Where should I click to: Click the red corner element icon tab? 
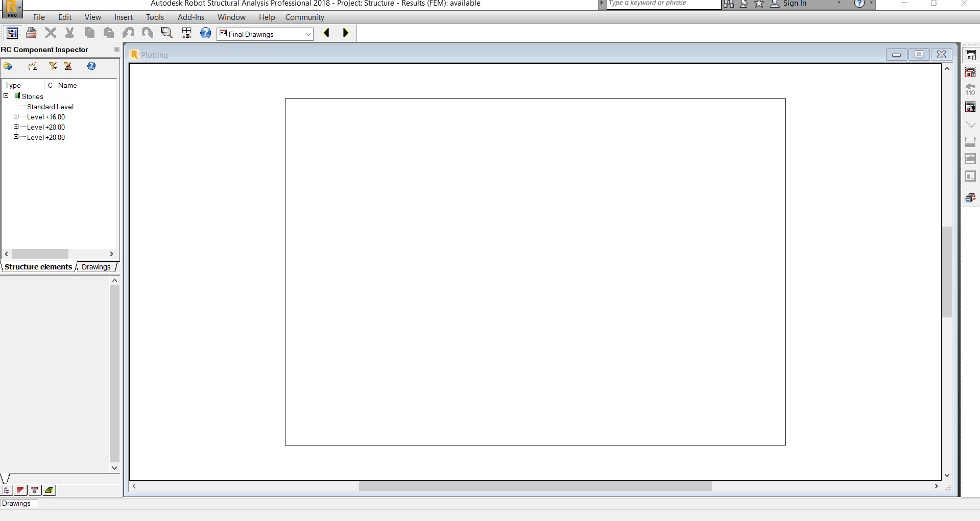[x=20, y=490]
